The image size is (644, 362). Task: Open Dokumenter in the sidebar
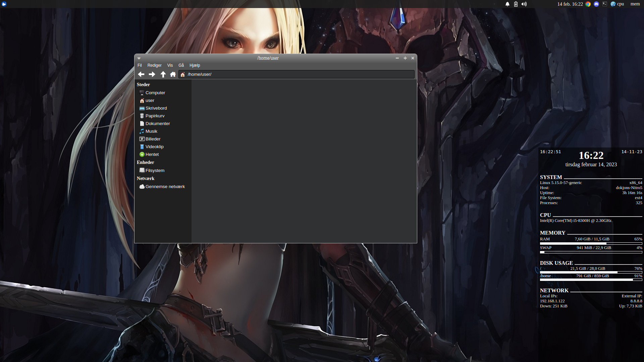coord(163,124)
